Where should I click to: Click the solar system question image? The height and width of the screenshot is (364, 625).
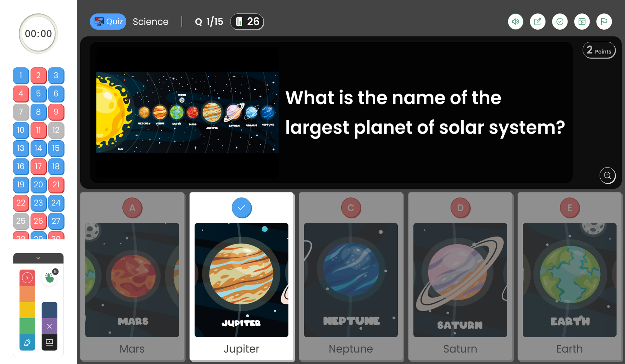pyautogui.click(x=187, y=113)
